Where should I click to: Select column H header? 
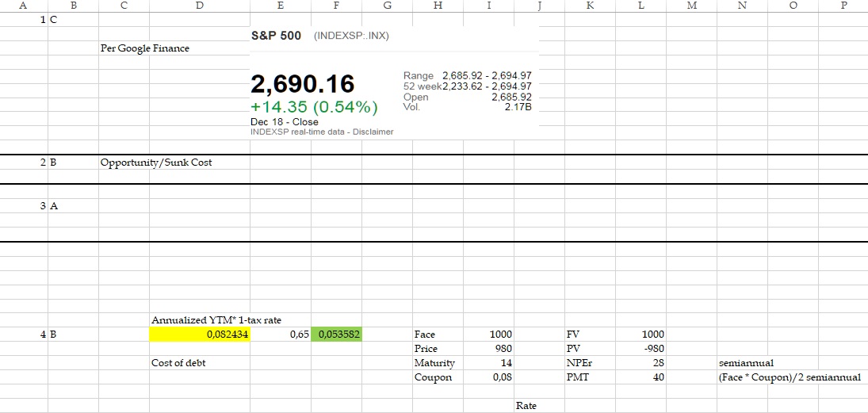[x=438, y=6]
